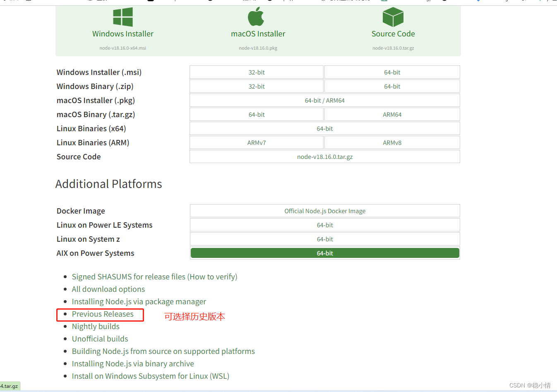Viewport: 557px width, 392px height.
Task: Click the Linux on Power LE Systems label
Action: coord(105,225)
